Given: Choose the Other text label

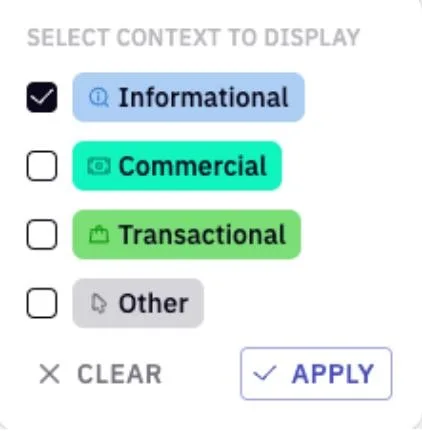Looking at the screenshot, I should click(x=153, y=303).
